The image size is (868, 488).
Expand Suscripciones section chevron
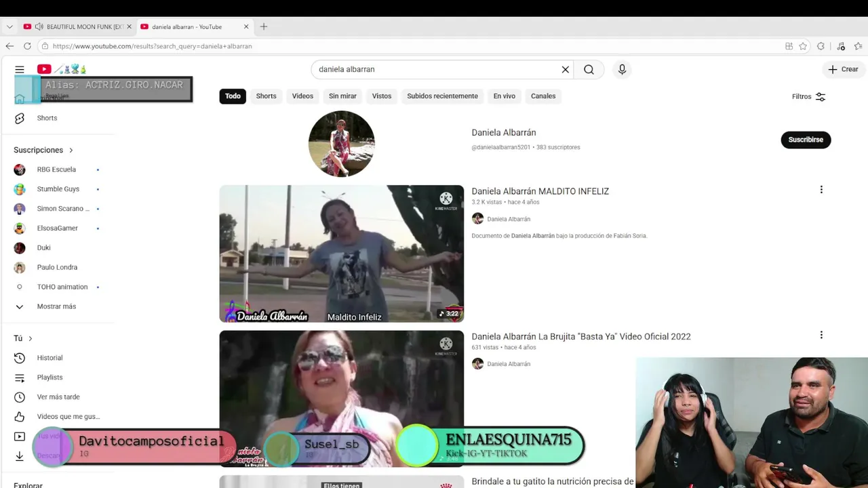pyautogui.click(x=71, y=150)
